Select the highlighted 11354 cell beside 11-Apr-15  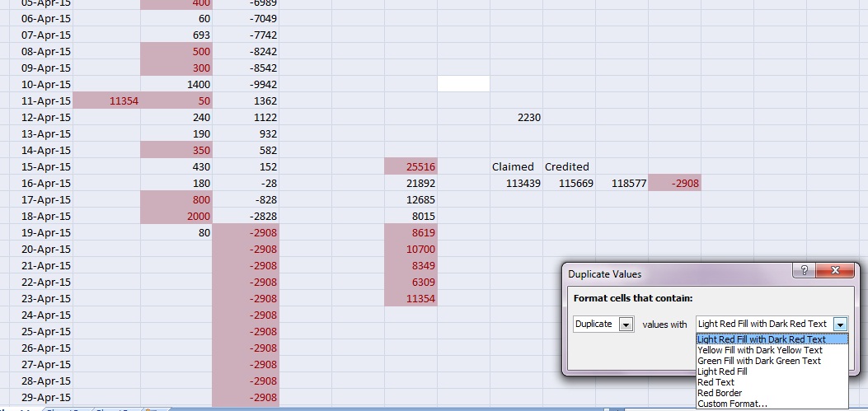point(107,100)
